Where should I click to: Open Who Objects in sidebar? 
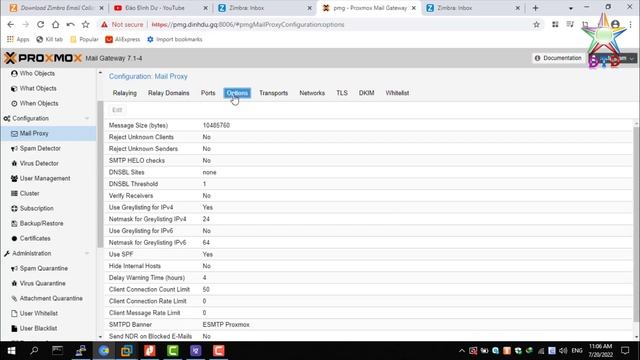(x=37, y=73)
